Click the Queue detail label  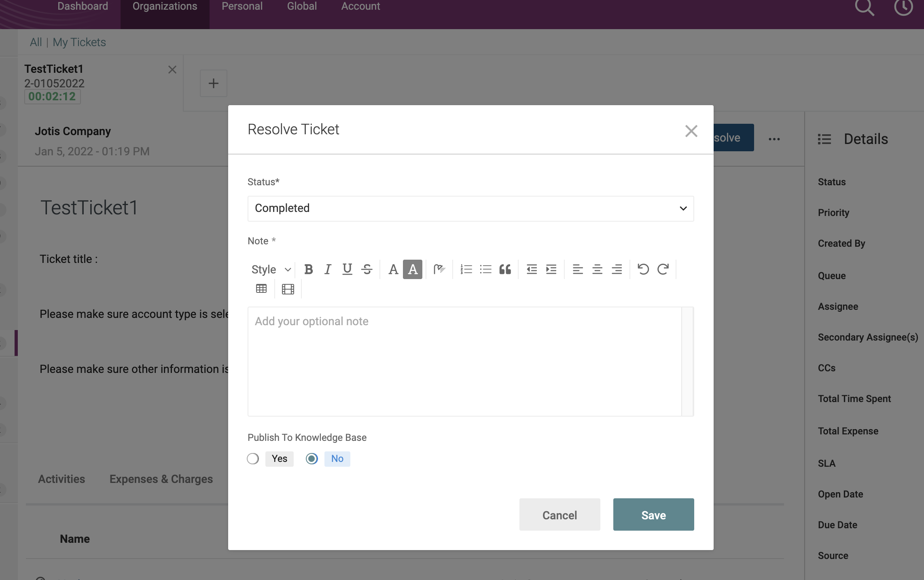click(x=832, y=276)
